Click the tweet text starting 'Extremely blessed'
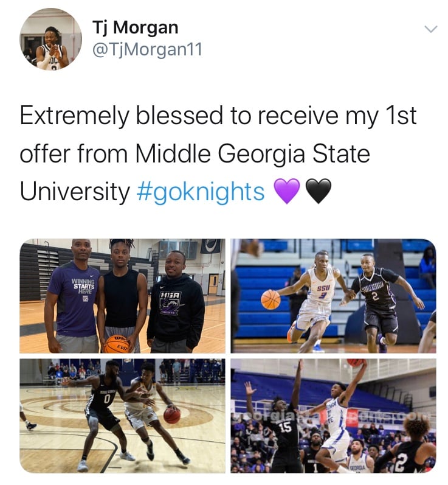 (x=218, y=153)
